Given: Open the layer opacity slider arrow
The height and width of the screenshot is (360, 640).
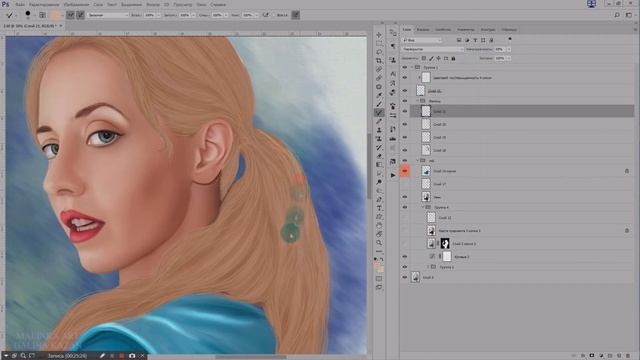Looking at the screenshot, I should pyautogui.click(x=509, y=49).
